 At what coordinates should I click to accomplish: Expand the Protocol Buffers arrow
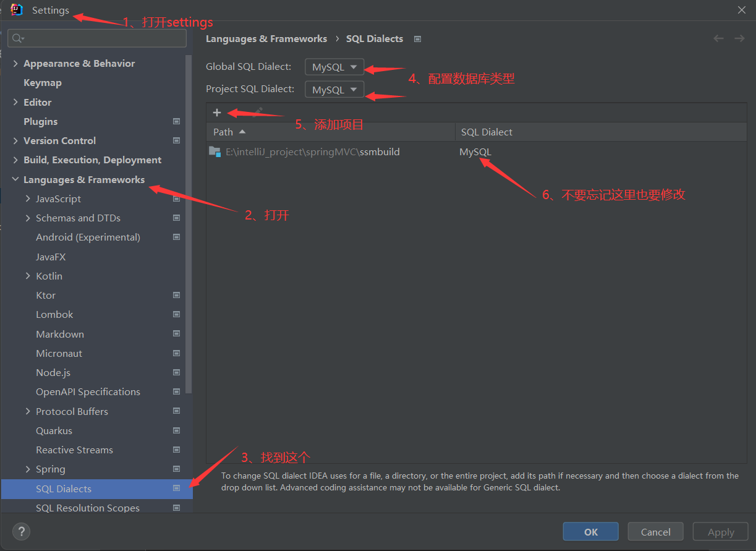click(28, 412)
